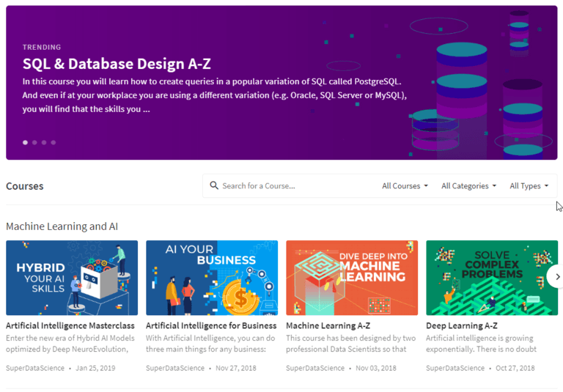Image resolution: width=563 pixels, height=392 pixels.
Task: Click the trending banner database illustration
Action: [476, 88]
